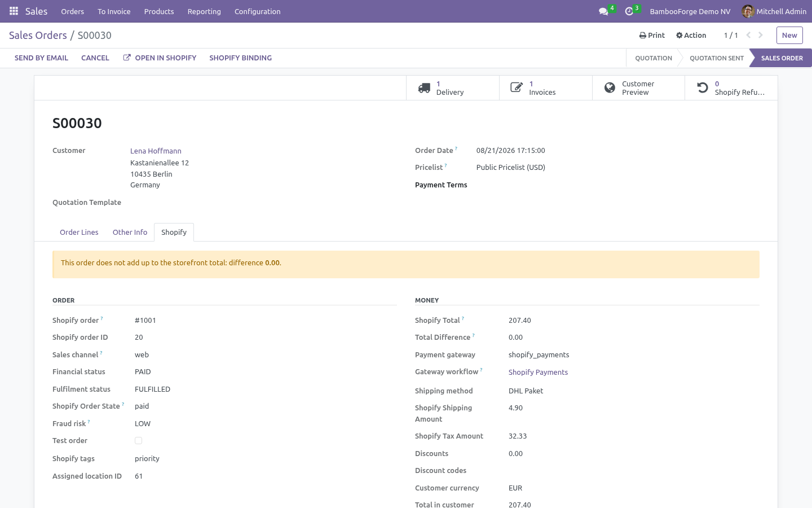This screenshot has height=508, width=812.
Task: Click Mitchell Admin's avatar picture
Action: pos(748,11)
